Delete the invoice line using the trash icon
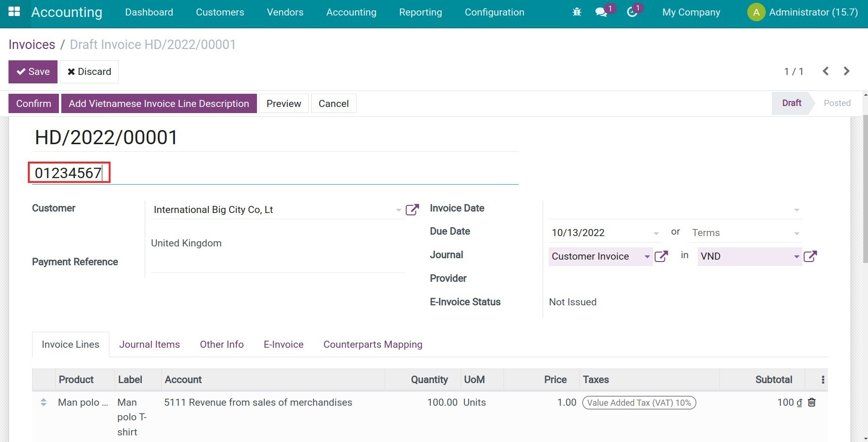The height and width of the screenshot is (442, 868). pyautogui.click(x=812, y=402)
